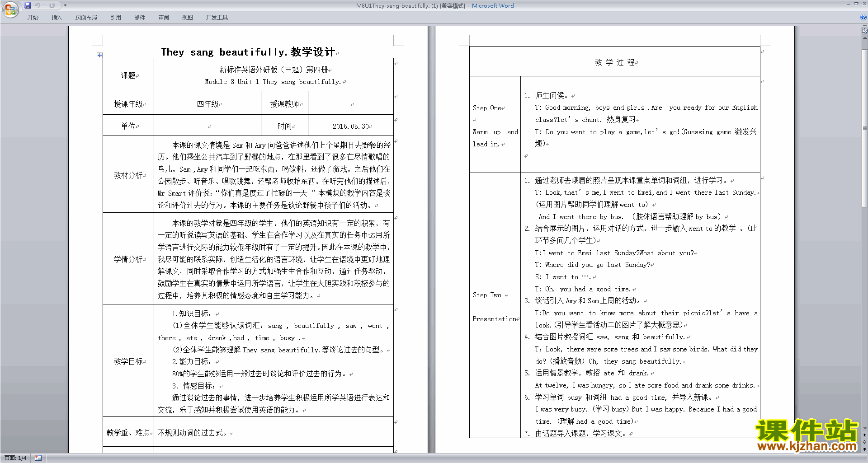Open the Office Button menu
Viewport: 868px width, 463px height.
point(10,9)
